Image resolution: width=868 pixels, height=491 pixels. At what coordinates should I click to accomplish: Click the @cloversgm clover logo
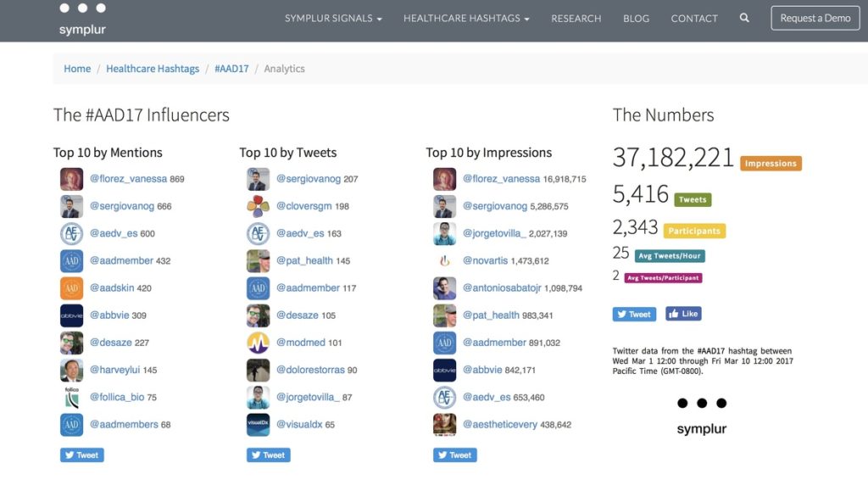[258, 206]
